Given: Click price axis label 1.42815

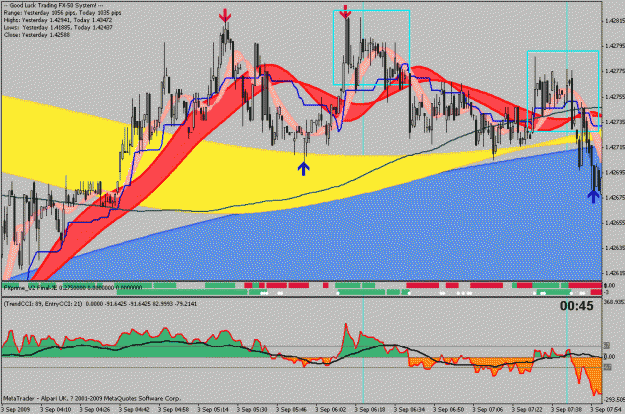Looking at the screenshot, I should (614, 21).
